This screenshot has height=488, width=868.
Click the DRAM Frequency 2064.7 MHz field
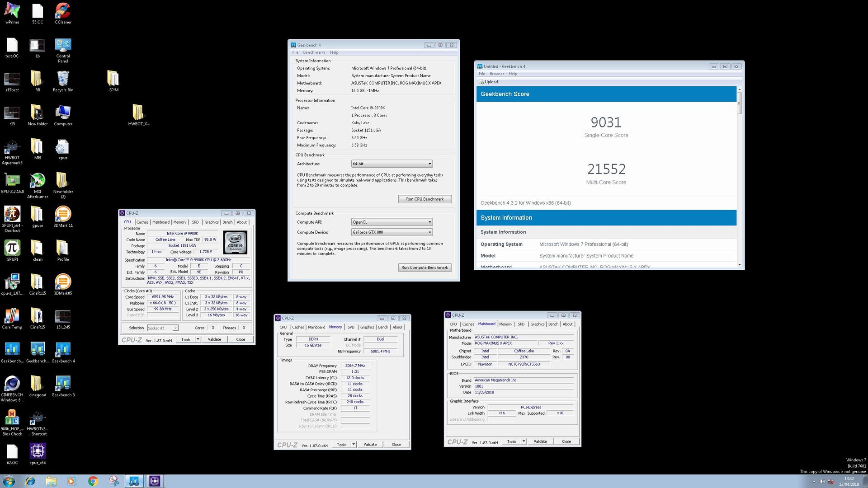coord(355,366)
